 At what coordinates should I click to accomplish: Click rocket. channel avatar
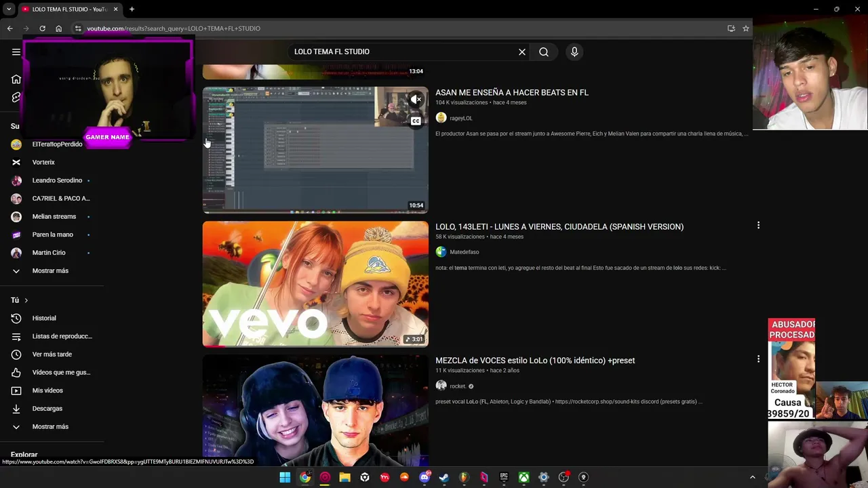[441, 386]
